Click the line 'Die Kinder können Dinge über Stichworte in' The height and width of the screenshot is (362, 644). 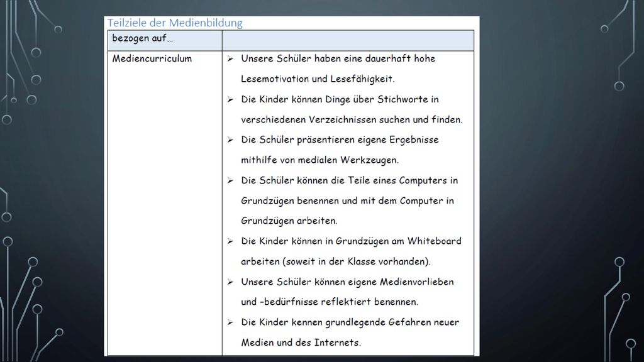340,99
